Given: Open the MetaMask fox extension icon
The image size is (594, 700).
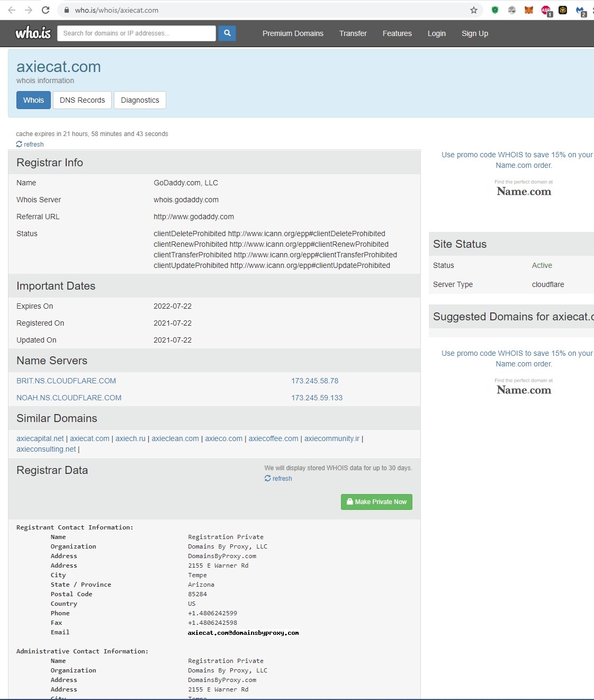Looking at the screenshot, I should [529, 10].
